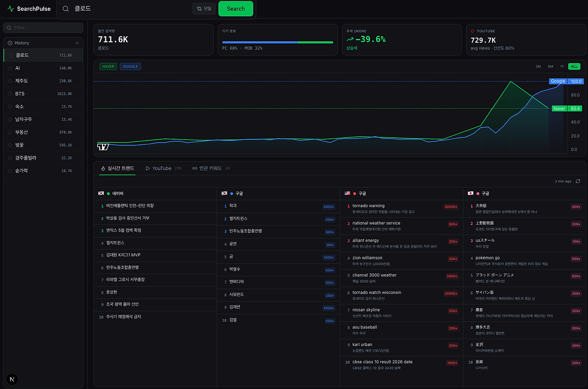Refresh the realtime trends list

pos(578,181)
